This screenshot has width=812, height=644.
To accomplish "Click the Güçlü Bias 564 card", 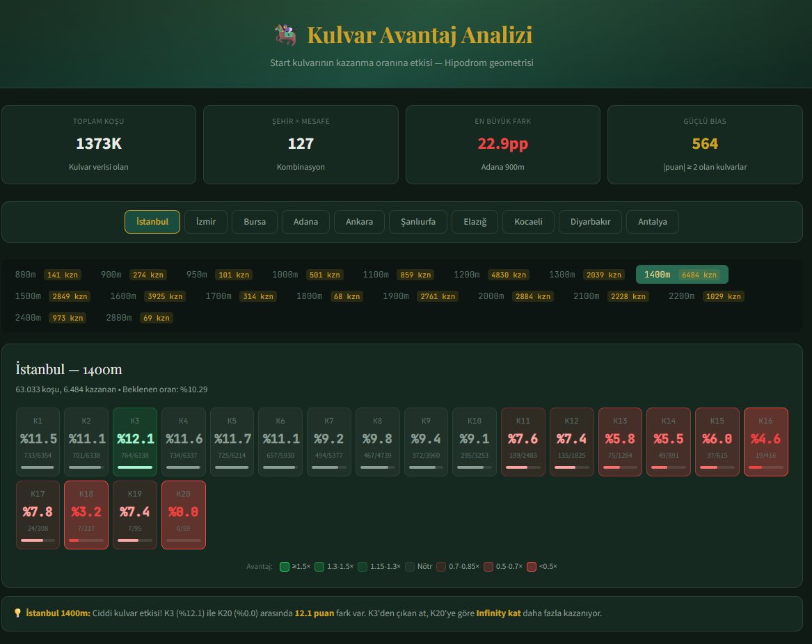I will click(x=705, y=145).
